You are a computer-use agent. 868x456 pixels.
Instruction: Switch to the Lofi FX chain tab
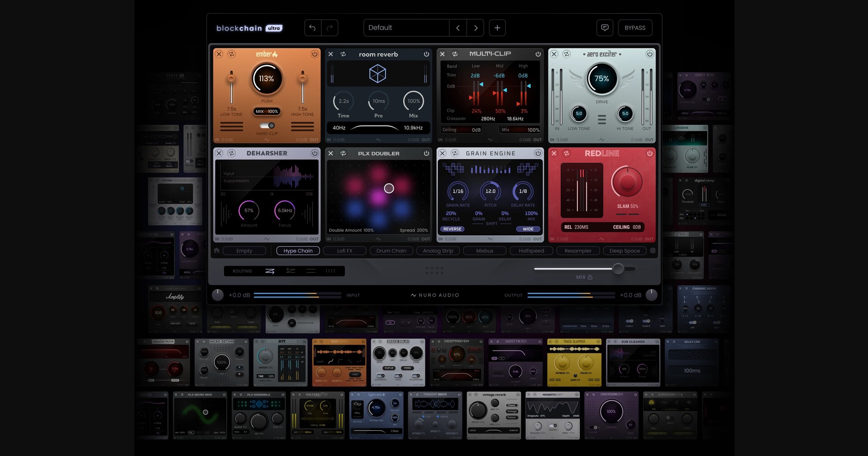point(344,250)
